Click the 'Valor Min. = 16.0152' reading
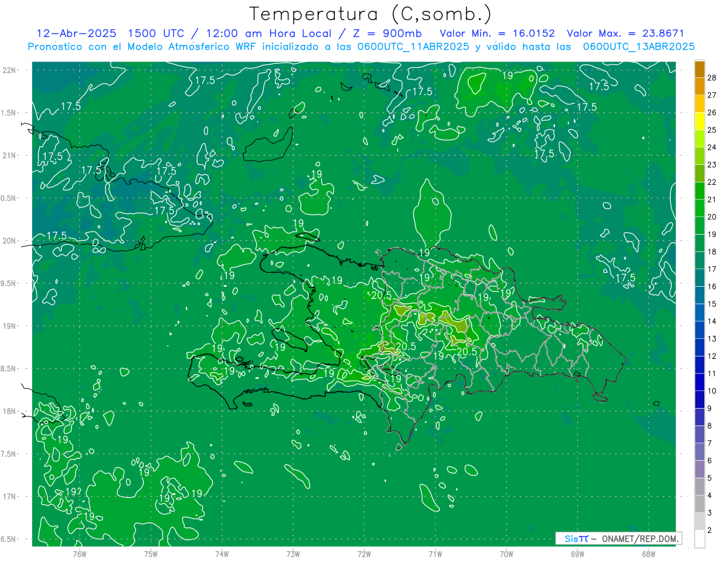 pos(497,33)
